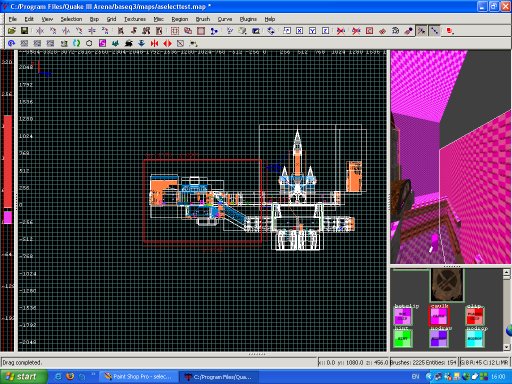Click the Quake III Arena taskbar button
This screenshot has height=384, width=512.
220,377
